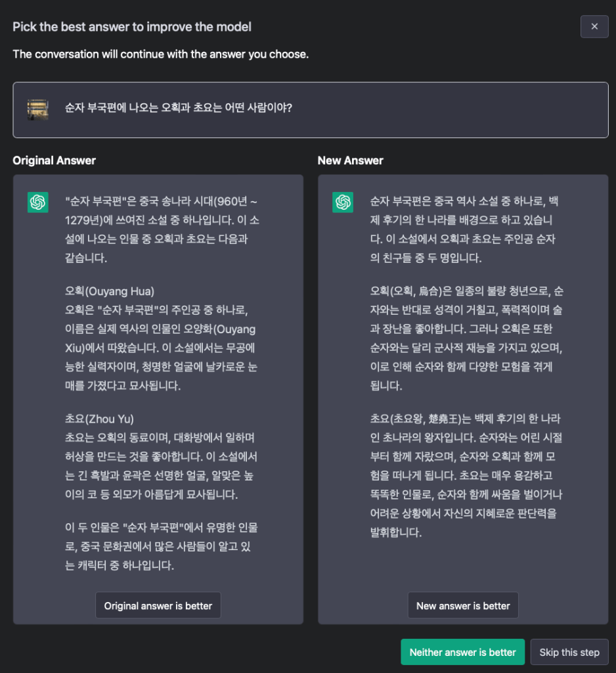616x673 pixels.
Task: Click the last paragraph of Original Answer
Action: 161,546
